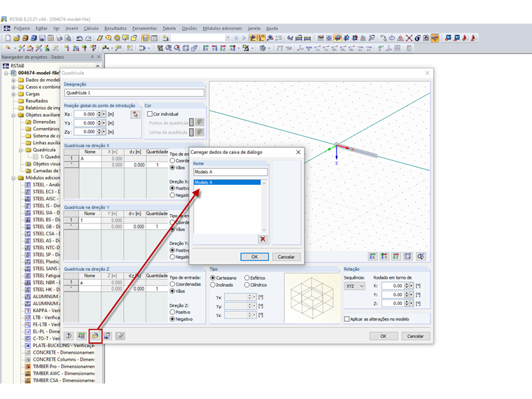
Task: Click the Pontos da quadrícula color swatch
Action: point(192,122)
